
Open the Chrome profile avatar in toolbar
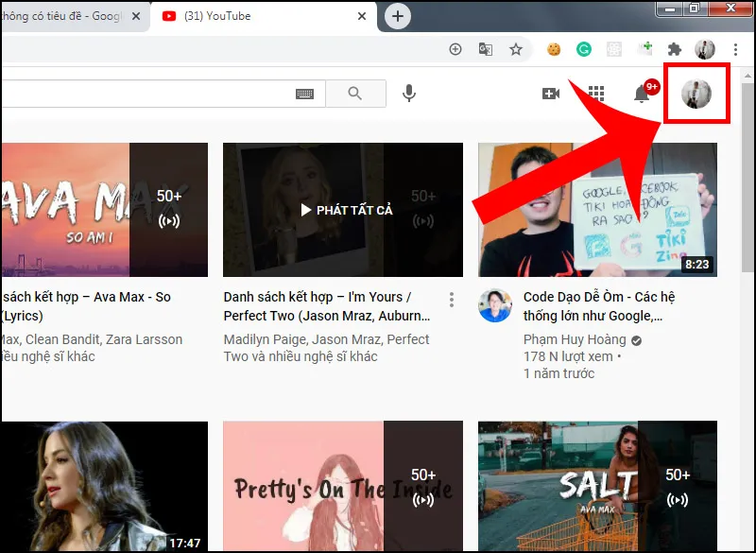705,49
